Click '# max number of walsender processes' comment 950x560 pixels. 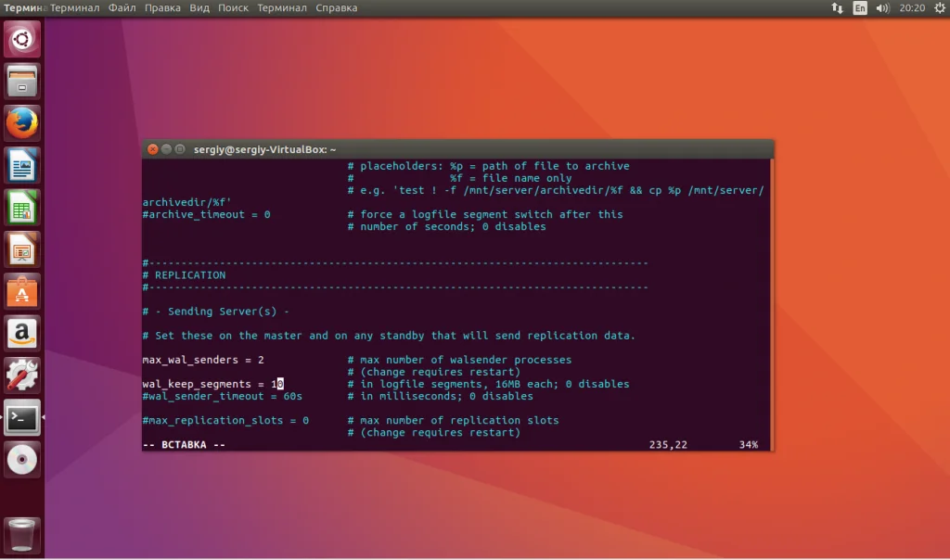[x=459, y=360]
